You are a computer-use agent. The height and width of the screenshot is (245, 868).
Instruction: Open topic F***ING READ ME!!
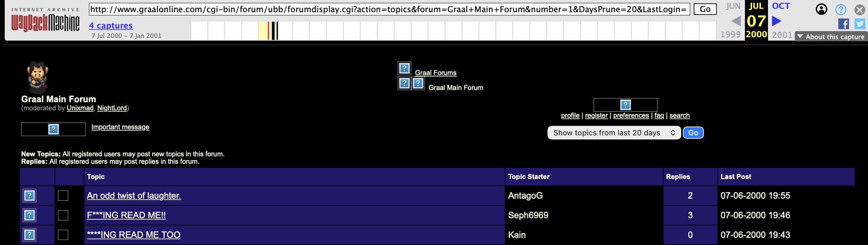coord(126,215)
